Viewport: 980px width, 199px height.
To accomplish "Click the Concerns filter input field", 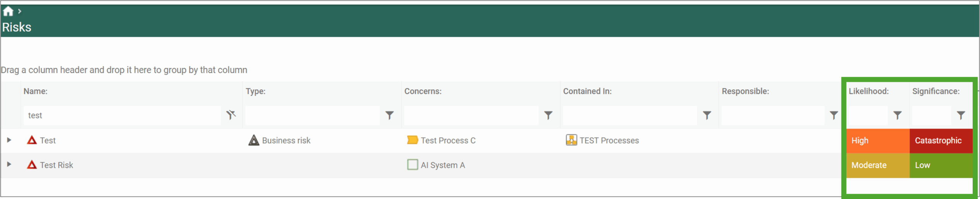I will pos(471,115).
